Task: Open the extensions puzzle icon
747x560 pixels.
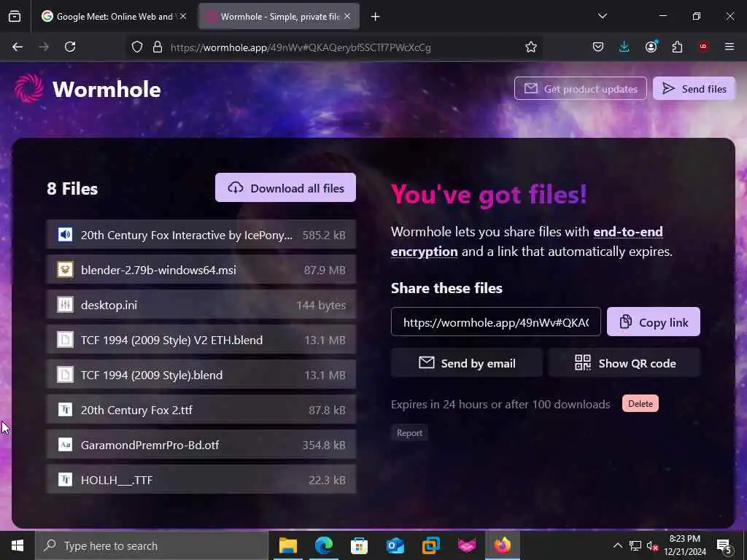Action: [677, 47]
